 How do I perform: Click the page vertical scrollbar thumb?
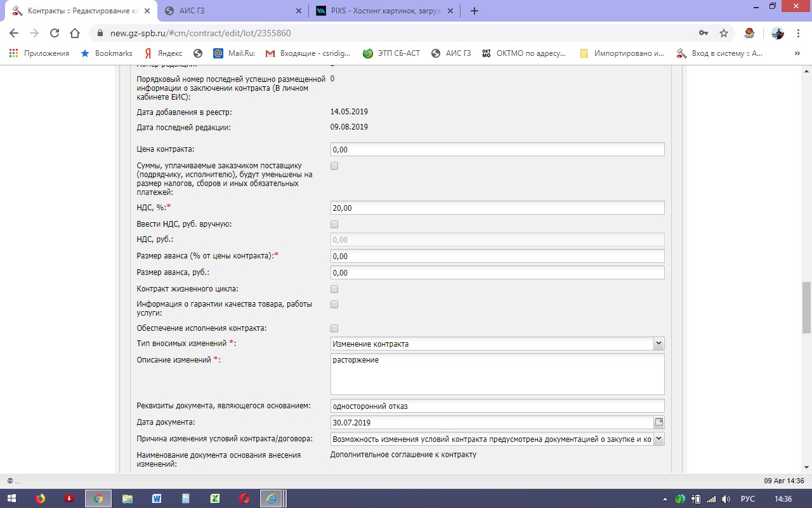(806, 308)
